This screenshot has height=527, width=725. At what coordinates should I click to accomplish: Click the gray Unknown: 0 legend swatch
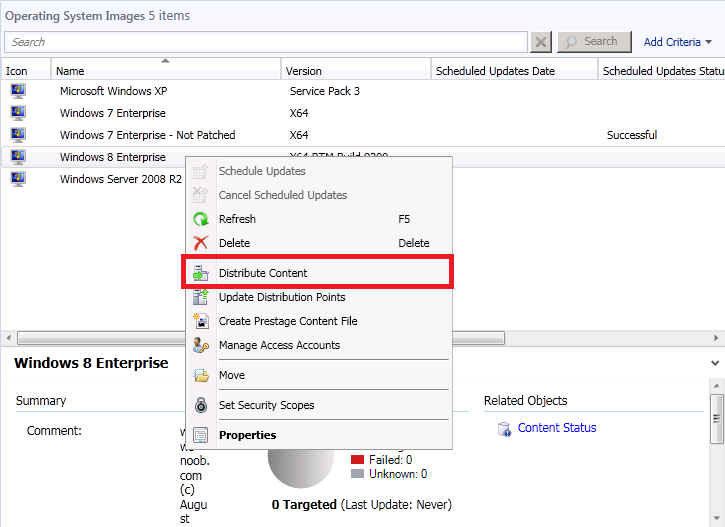(357, 473)
